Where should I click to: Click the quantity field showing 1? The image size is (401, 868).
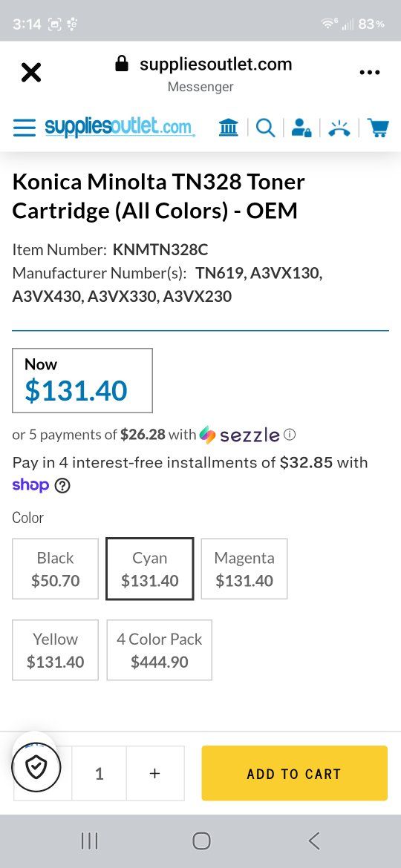100,773
